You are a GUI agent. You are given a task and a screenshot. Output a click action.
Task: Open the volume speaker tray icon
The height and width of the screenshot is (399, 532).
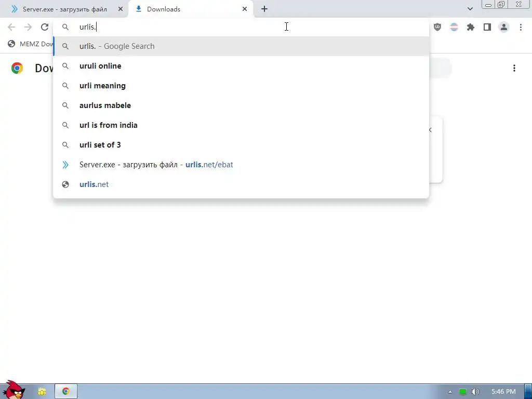click(475, 392)
